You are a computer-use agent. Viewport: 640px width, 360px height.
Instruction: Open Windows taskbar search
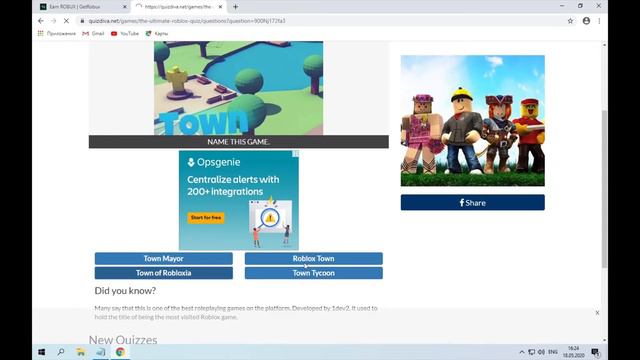tap(61, 352)
